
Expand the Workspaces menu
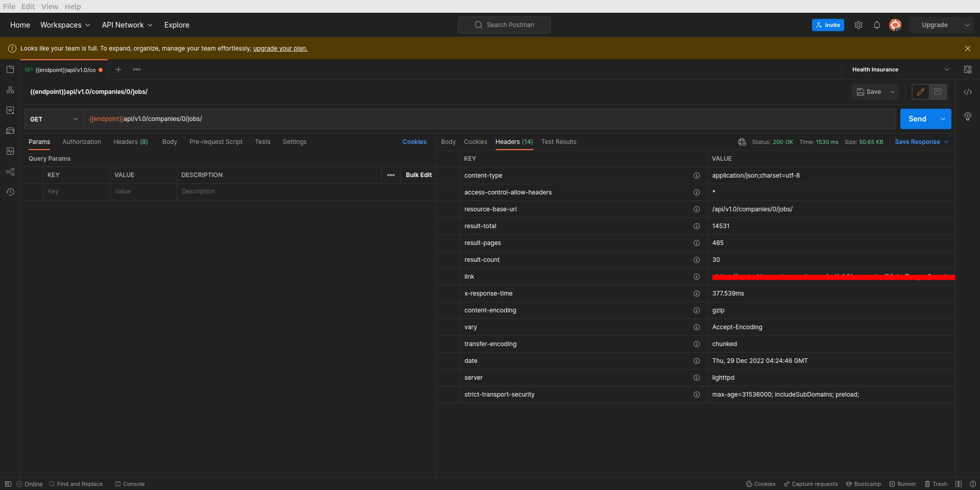click(65, 25)
